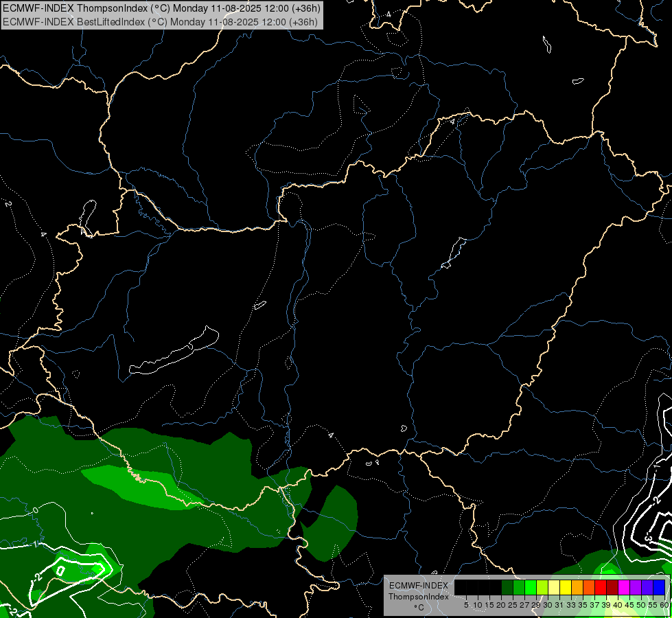672x618 pixels.
Task: Click the legend tick value 5
Action: (466, 605)
